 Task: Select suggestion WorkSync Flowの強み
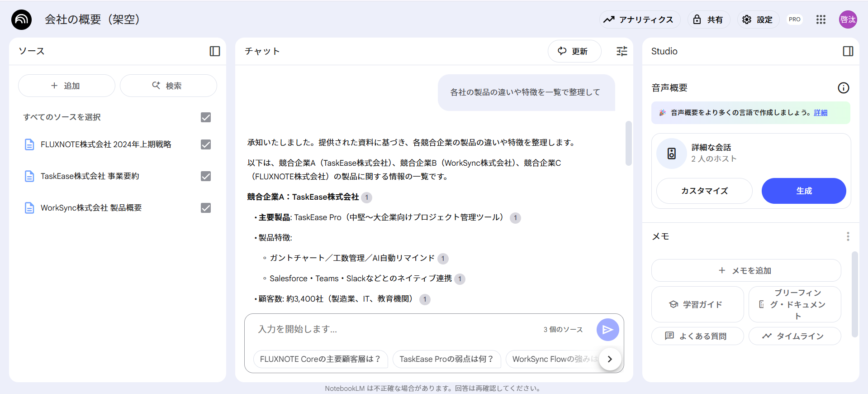[x=553, y=359]
